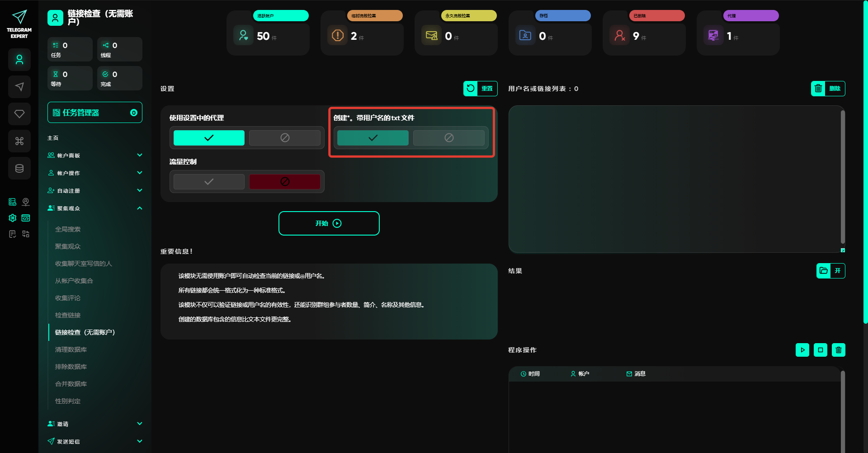The height and width of the screenshot is (453, 868).
Task: Click the settings gear icon in sidebar
Action: 13,218
